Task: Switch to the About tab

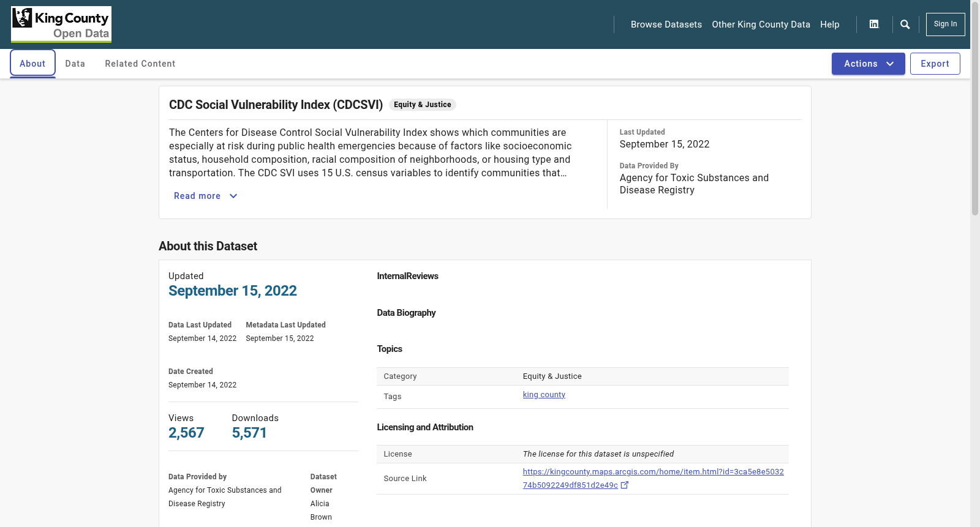Action: (32, 64)
